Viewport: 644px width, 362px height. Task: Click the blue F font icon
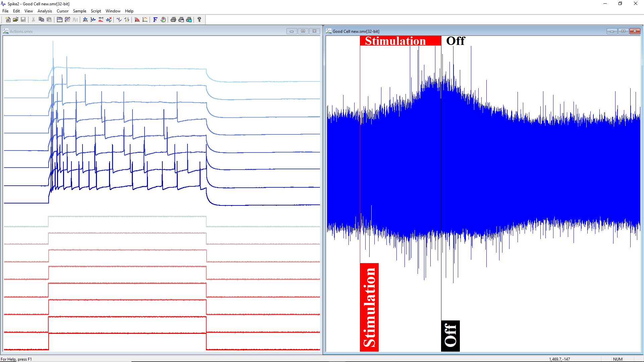155,20
